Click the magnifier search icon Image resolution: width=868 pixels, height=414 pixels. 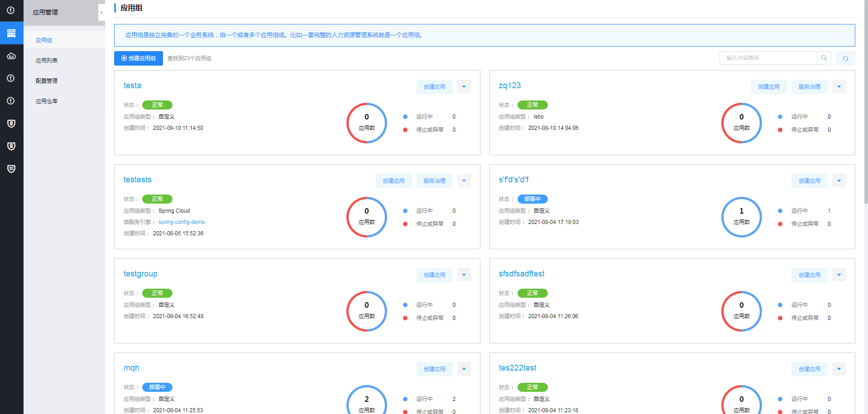tap(824, 58)
